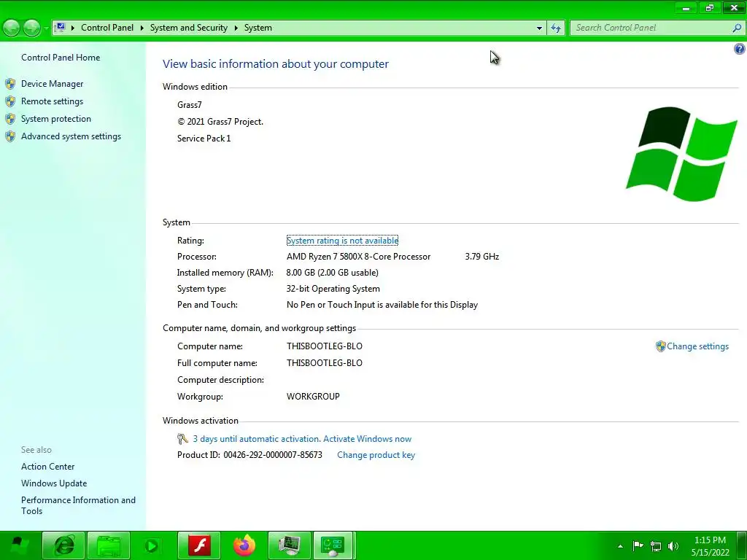Viewport: 747px width, 560px height.
Task: Click the '32-bit Operating System' value
Action: pos(333,289)
